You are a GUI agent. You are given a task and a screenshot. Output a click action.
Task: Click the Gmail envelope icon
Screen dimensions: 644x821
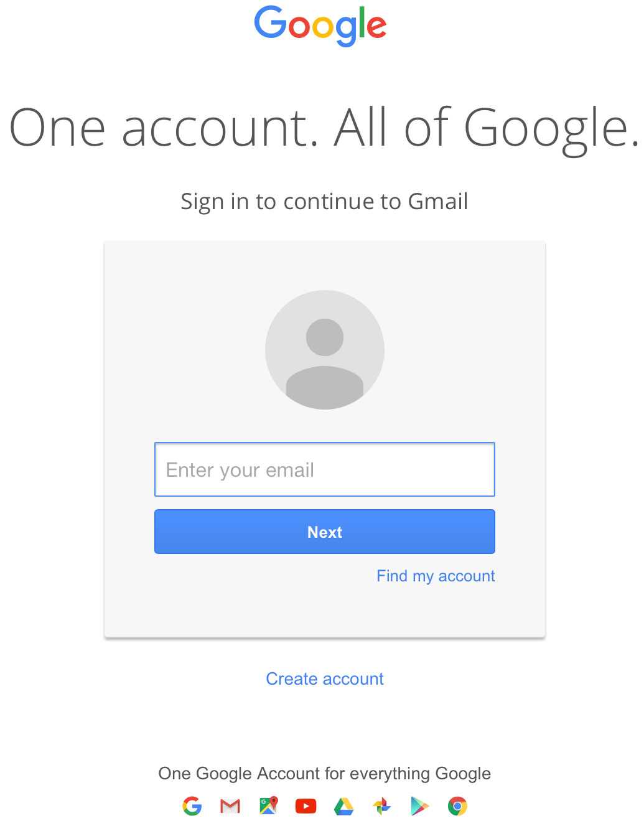pyautogui.click(x=230, y=806)
